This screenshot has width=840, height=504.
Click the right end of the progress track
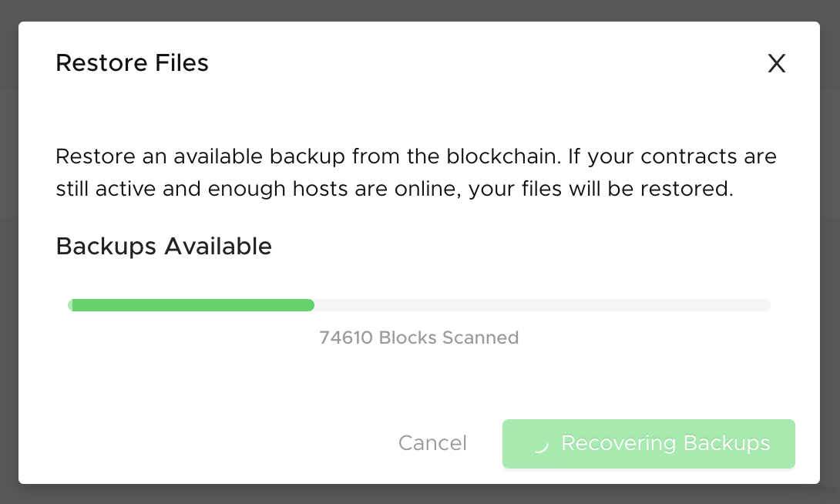tap(766, 305)
